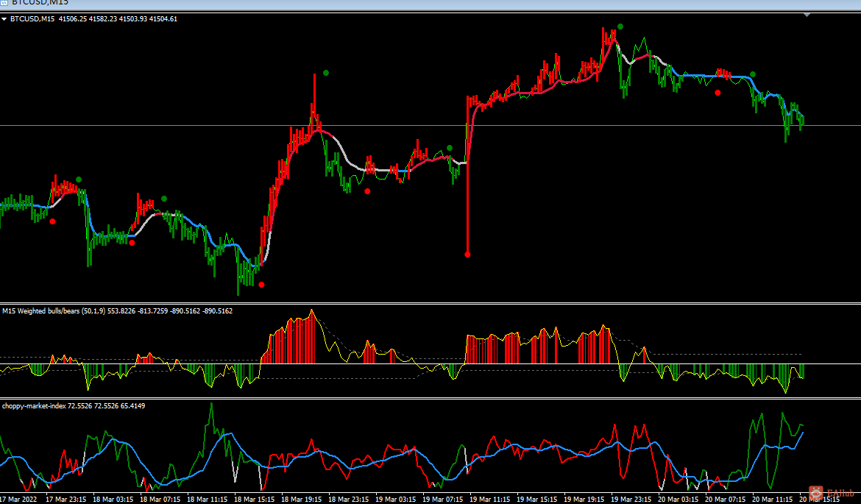Click the red signal dot at the lowest price bottom
Image resolution: width=861 pixels, height=504 pixels.
[261, 285]
